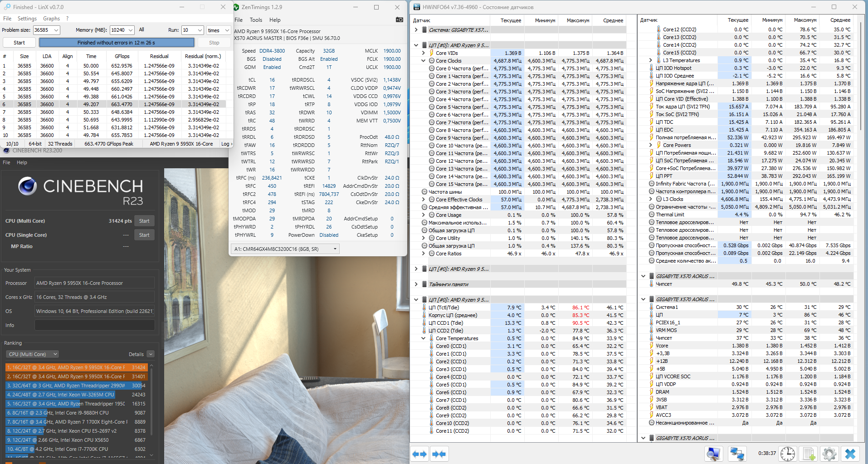Open LinX Problem size dropdown
Image resolution: width=868 pixels, height=464 pixels.
pos(56,30)
